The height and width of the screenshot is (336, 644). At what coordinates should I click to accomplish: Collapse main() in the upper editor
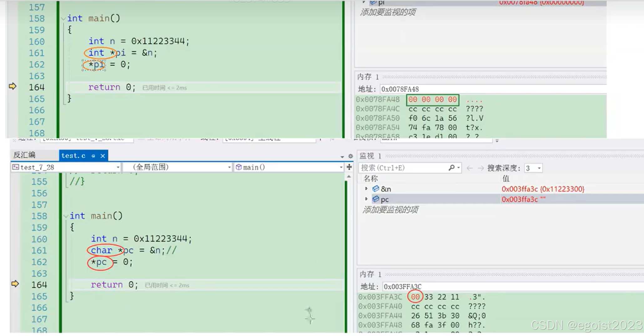(64, 19)
